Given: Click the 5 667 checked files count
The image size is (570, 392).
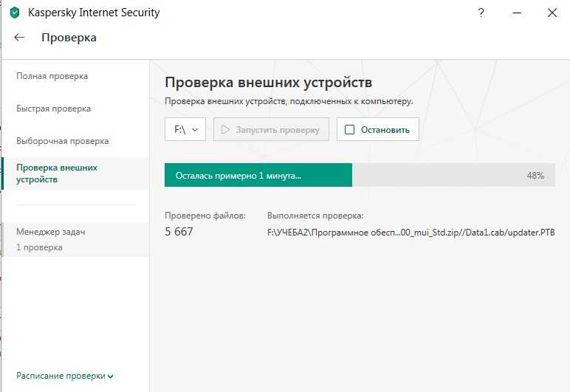Looking at the screenshot, I should coord(179,231).
